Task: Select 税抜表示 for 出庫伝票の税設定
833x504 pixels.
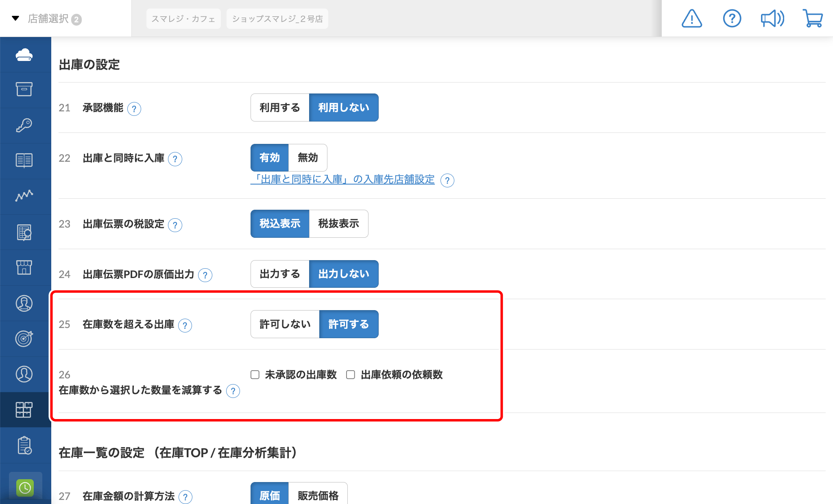Action: pos(338,224)
